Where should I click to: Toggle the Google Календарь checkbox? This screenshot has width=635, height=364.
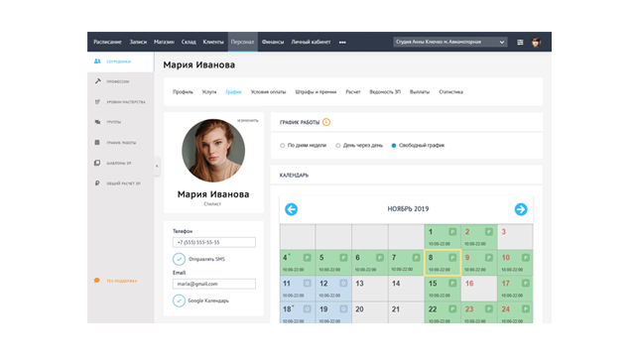pyautogui.click(x=179, y=301)
